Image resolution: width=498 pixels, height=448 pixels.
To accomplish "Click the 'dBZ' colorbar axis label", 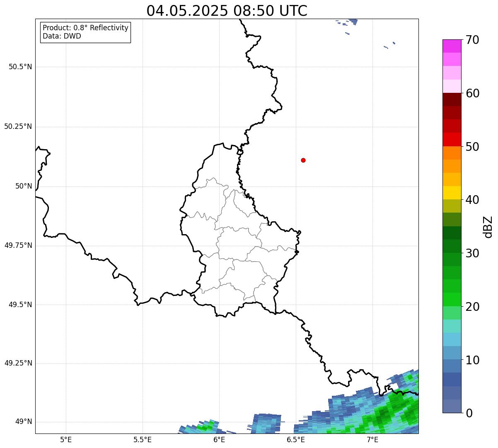I will coord(488,226).
